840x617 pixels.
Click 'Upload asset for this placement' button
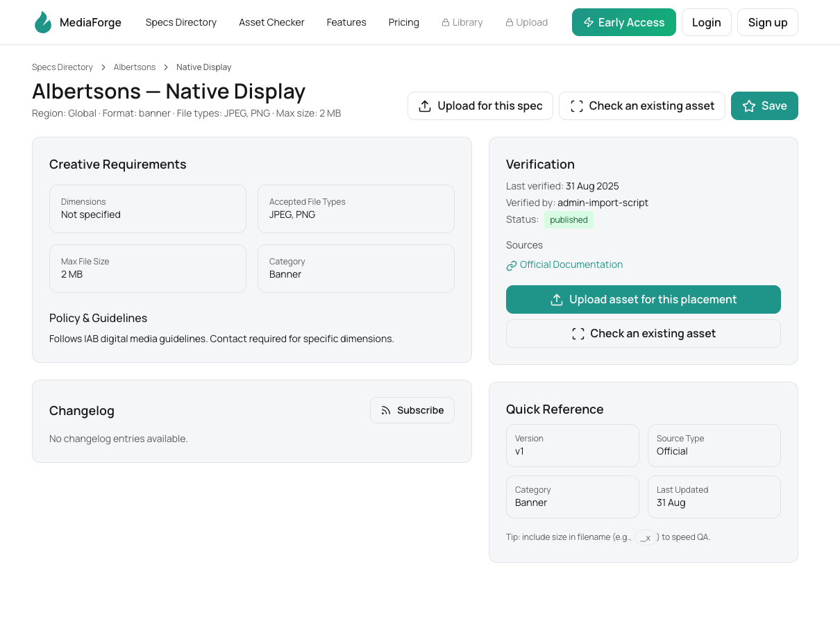coord(643,299)
